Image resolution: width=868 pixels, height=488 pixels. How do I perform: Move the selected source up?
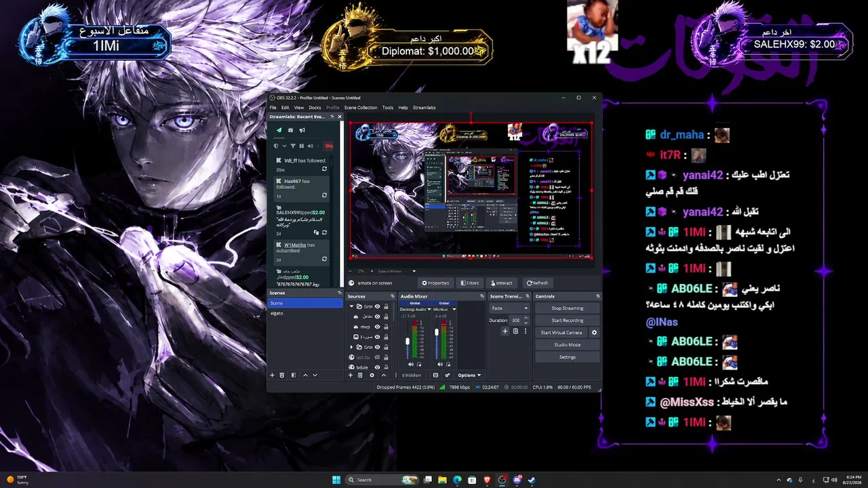(x=384, y=375)
